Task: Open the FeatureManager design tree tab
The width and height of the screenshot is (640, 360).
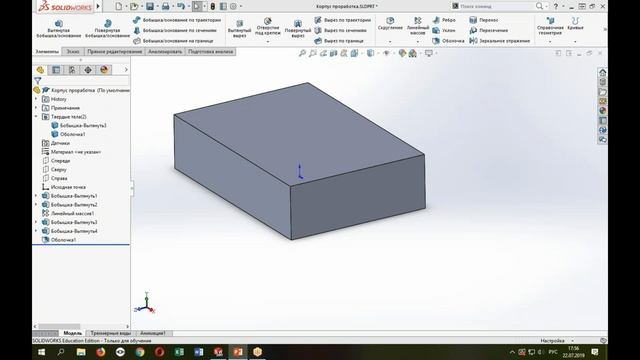Action: [x=40, y=70]
